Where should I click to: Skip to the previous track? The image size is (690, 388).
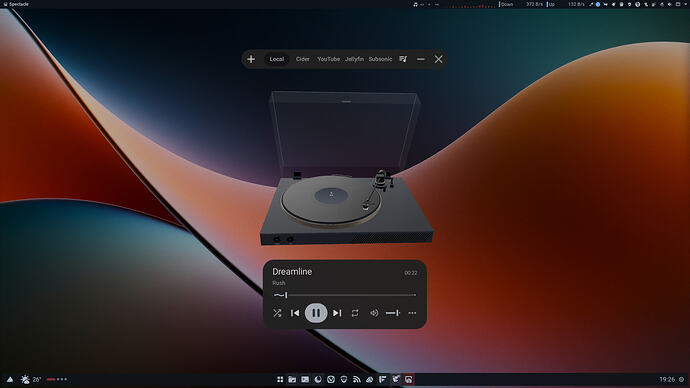click(295, 313)
